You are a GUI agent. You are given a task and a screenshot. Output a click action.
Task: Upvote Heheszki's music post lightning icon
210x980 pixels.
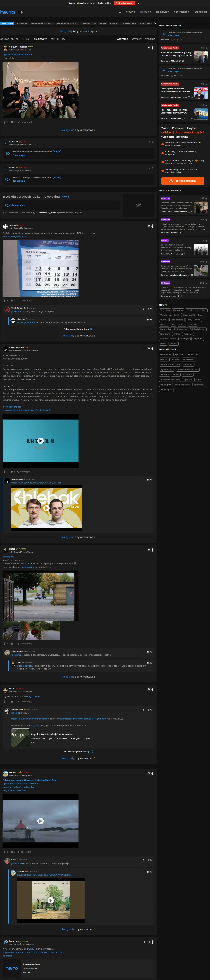(x=152, y=773)
